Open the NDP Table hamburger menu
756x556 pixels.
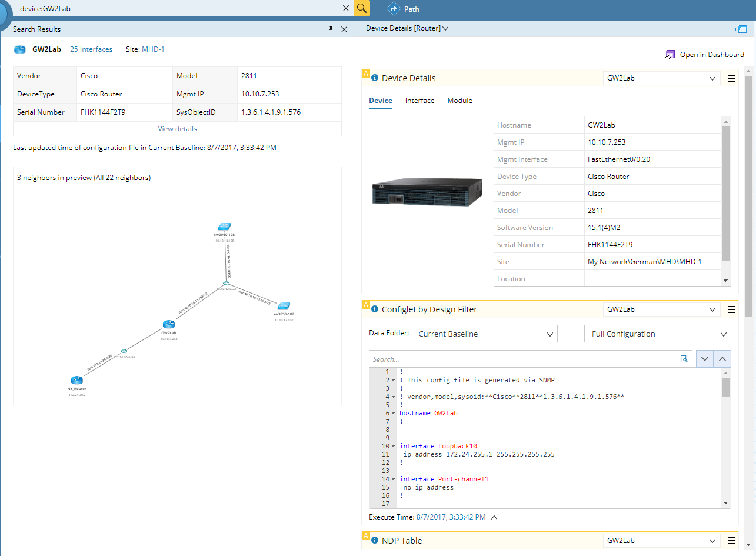(x=731, y=541)
